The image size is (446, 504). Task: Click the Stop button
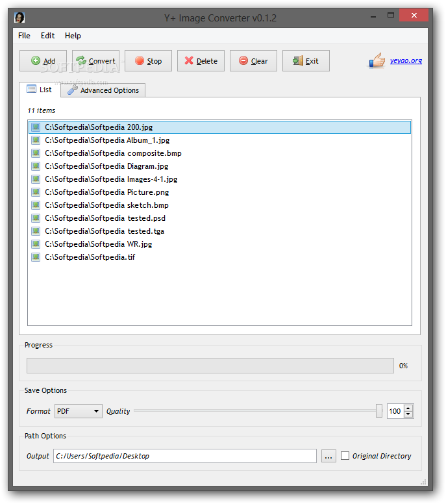[148, 61]
